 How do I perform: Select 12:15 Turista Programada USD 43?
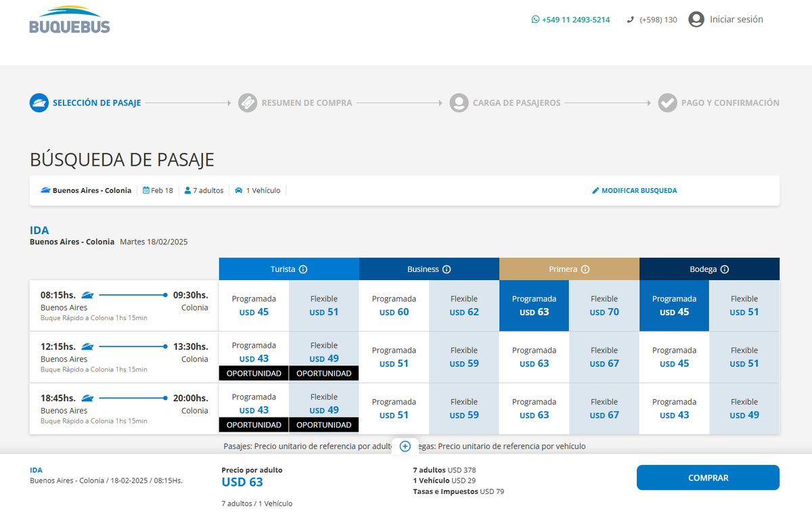[254, 357]
